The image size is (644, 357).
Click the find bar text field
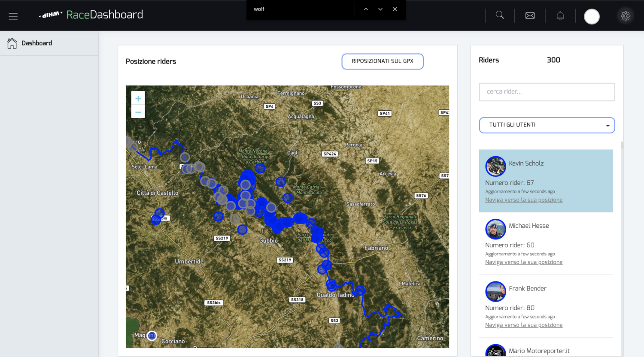tap(301, 9)
